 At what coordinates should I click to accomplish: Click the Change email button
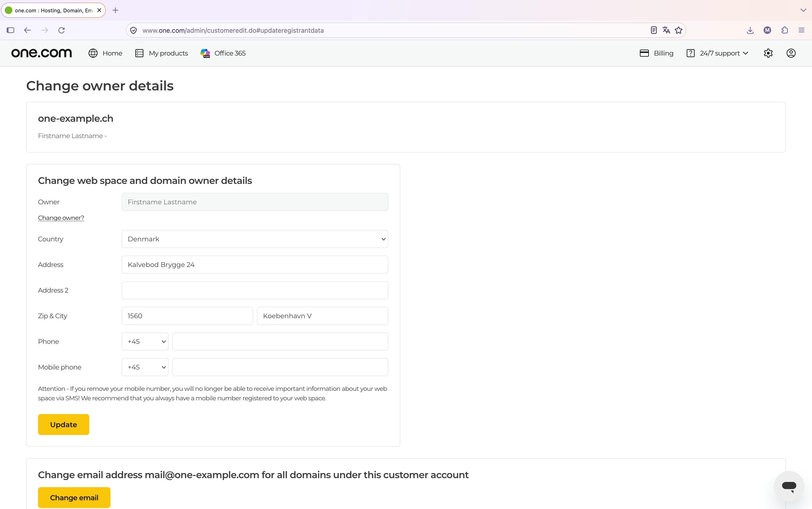74,498
